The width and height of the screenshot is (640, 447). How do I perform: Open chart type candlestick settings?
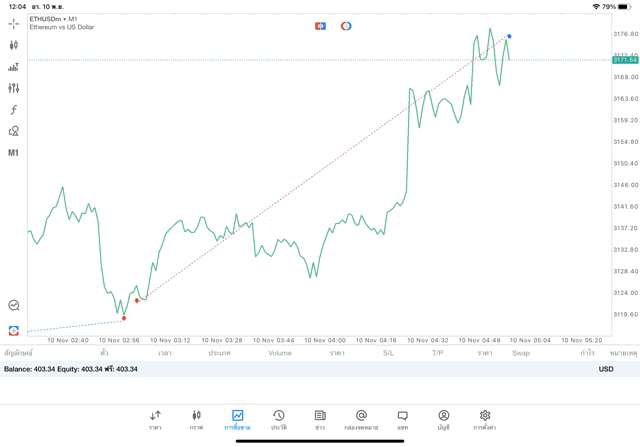click(14, 45)
